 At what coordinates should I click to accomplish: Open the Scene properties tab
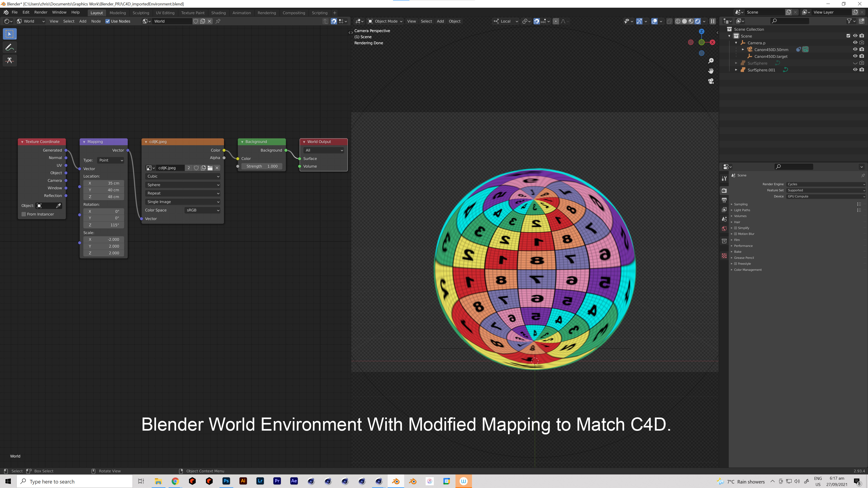pos(724,219)
